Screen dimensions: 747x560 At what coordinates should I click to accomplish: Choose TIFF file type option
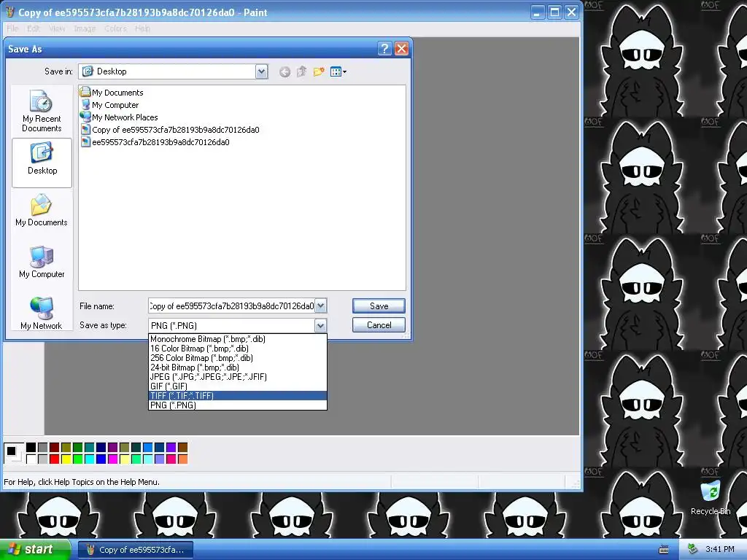(x=238, y=396)
